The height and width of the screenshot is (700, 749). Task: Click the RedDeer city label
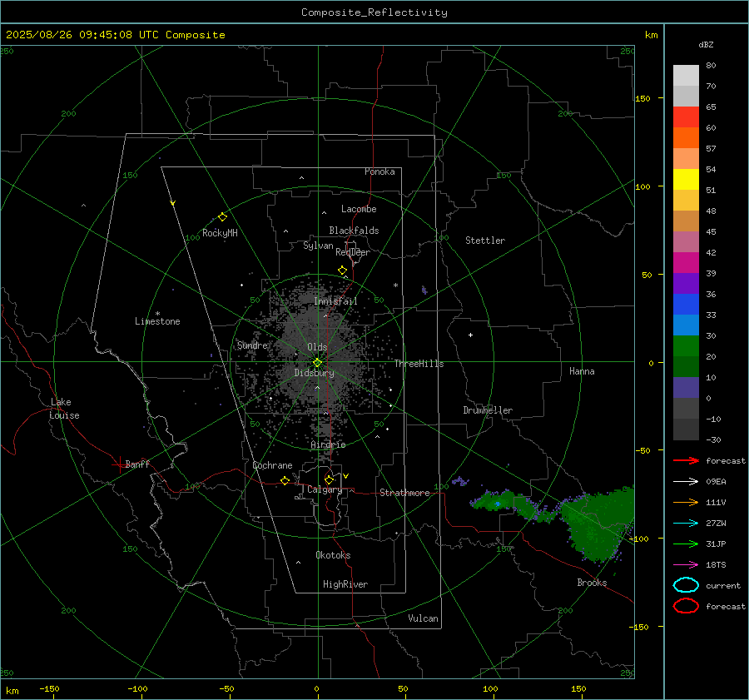pyautogui.click(x=353, y=252)
